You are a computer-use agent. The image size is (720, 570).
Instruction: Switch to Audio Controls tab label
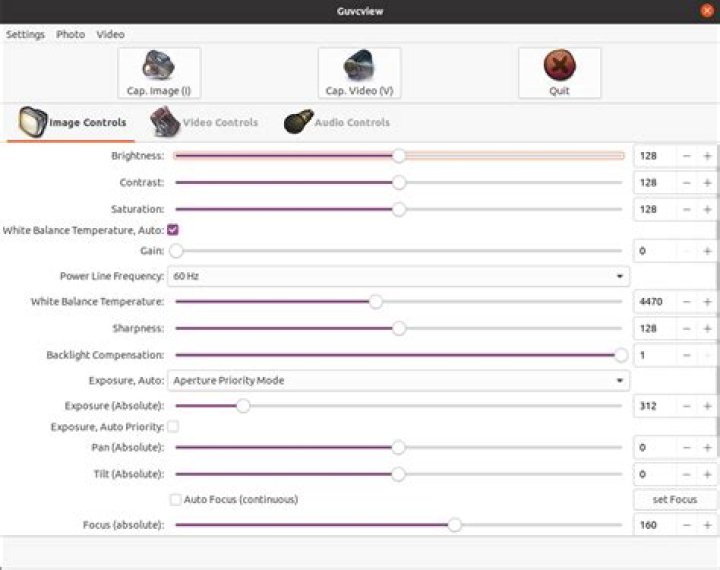point(352,123)
